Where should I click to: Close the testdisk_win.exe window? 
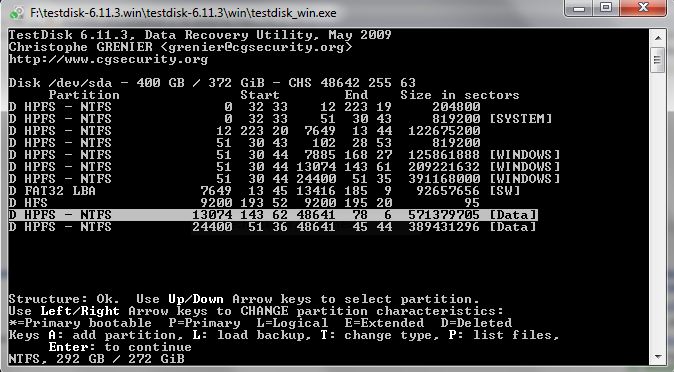tap(643, 7)
